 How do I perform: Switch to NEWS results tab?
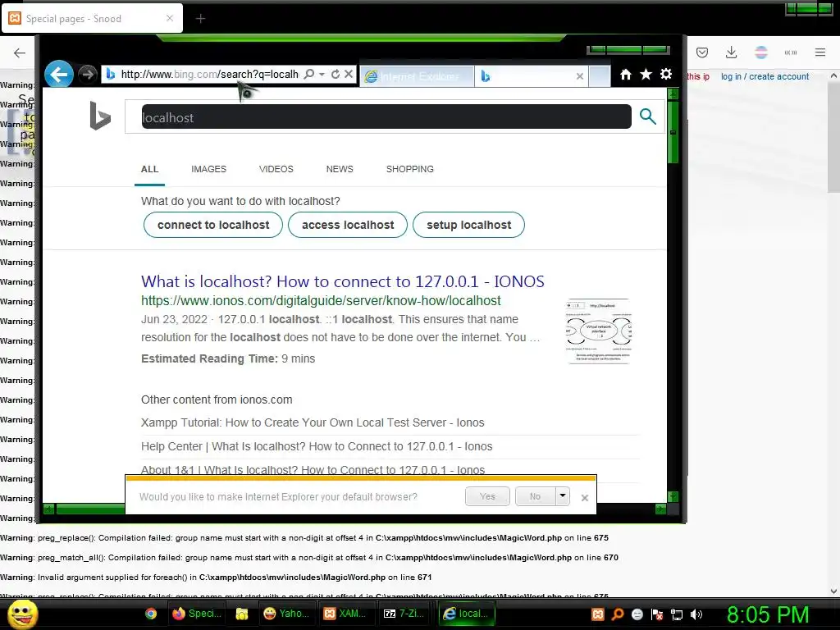(340, 169)
